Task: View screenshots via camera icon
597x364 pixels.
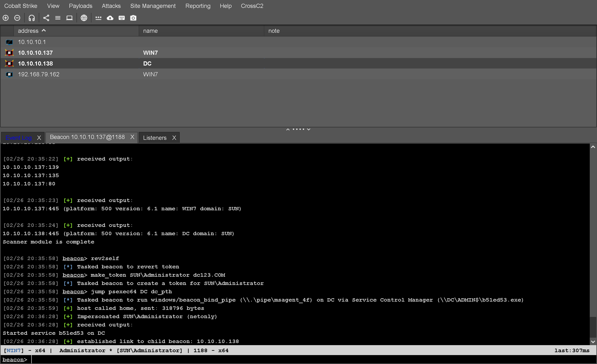Action: pyautogui.click(x=133, y=18)
